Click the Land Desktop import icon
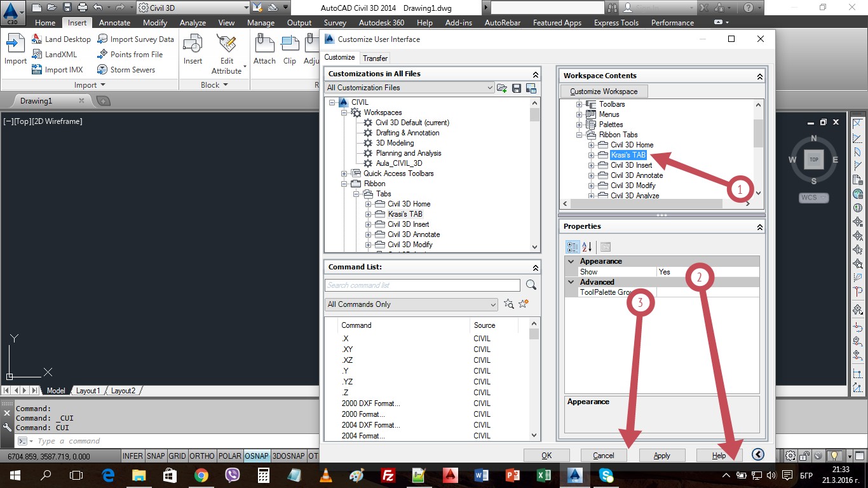This screenshot has height=488, width=868. click(x=37, y=39)
